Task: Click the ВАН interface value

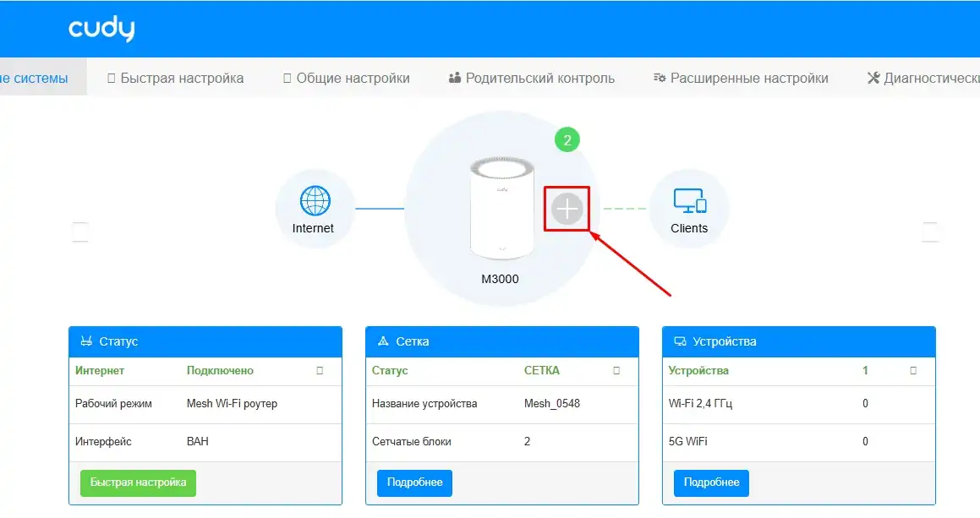Action: click(198, 442)
